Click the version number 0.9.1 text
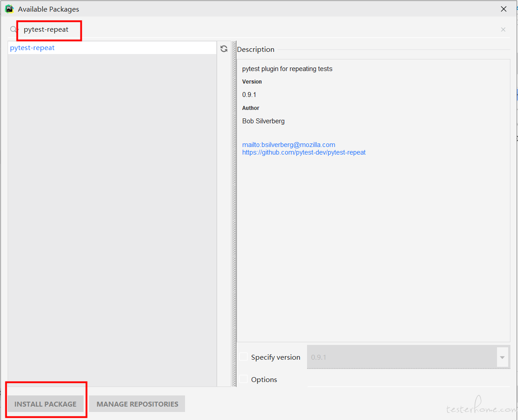518x420 pixels. point(249,95)
